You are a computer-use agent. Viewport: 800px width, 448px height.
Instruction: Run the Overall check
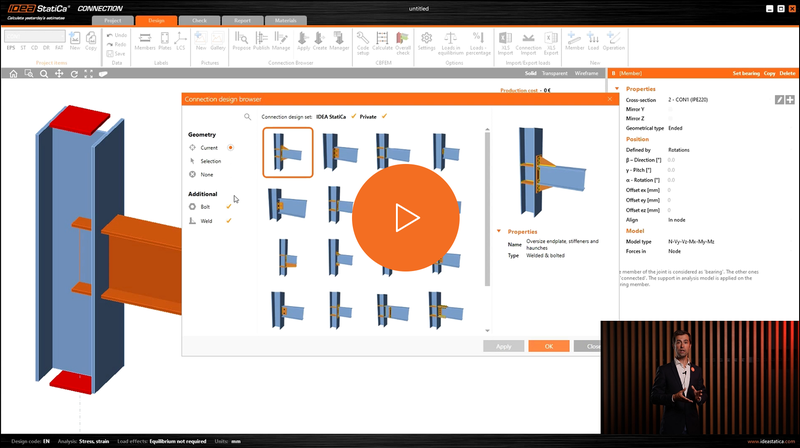(403, 43)
